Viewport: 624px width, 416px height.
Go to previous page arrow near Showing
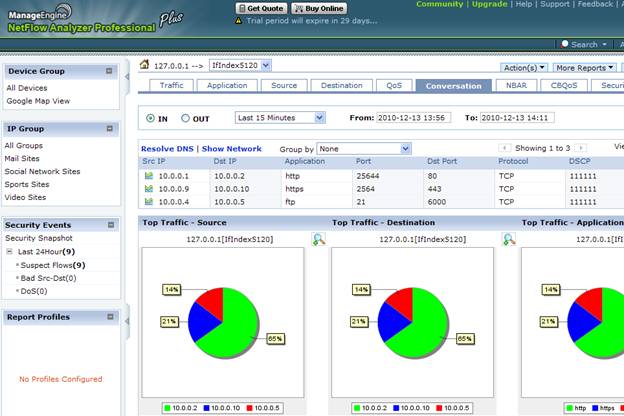(505, 148)
